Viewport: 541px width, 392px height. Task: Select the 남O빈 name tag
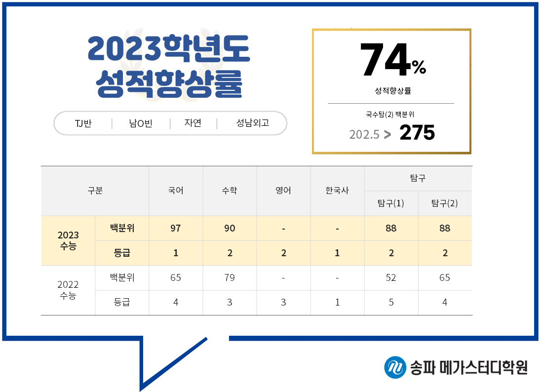pyautogui.click(x=141, y=123)
